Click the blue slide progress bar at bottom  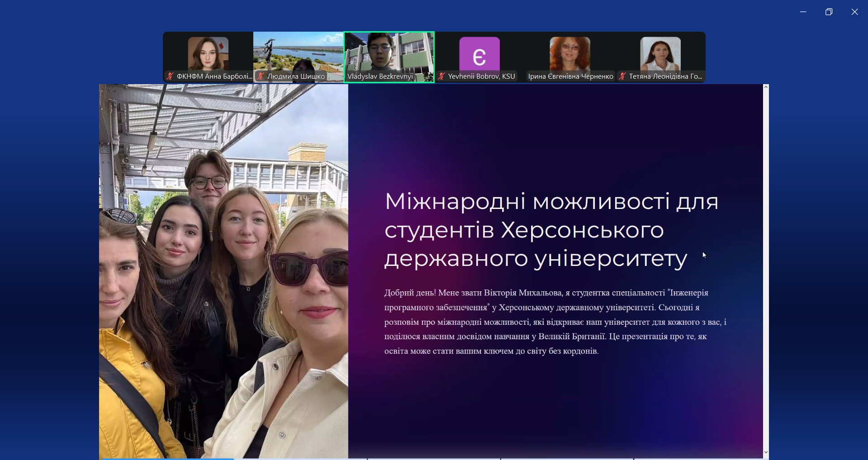(167, 458)
